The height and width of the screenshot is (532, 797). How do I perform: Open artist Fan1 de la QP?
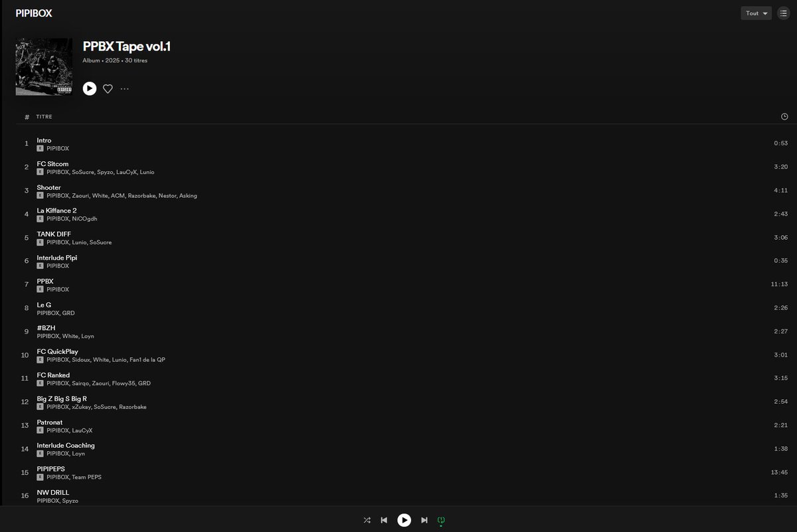click(147, 359)
